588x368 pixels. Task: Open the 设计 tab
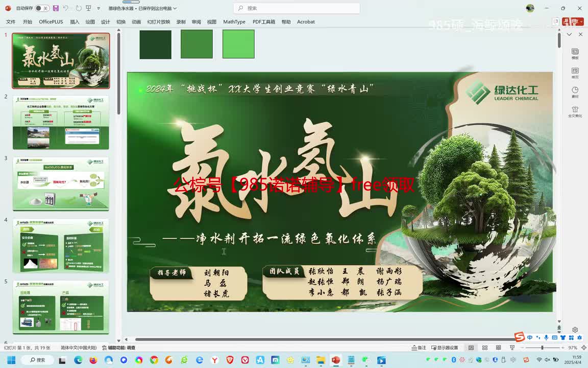[x=105, y=22]
